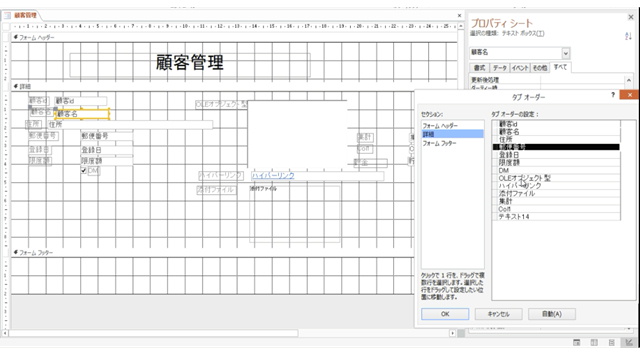640x360 pixels.
Task: Select the 郵便番号 row selector in tab order list
Action: click(x=495, y=147)
